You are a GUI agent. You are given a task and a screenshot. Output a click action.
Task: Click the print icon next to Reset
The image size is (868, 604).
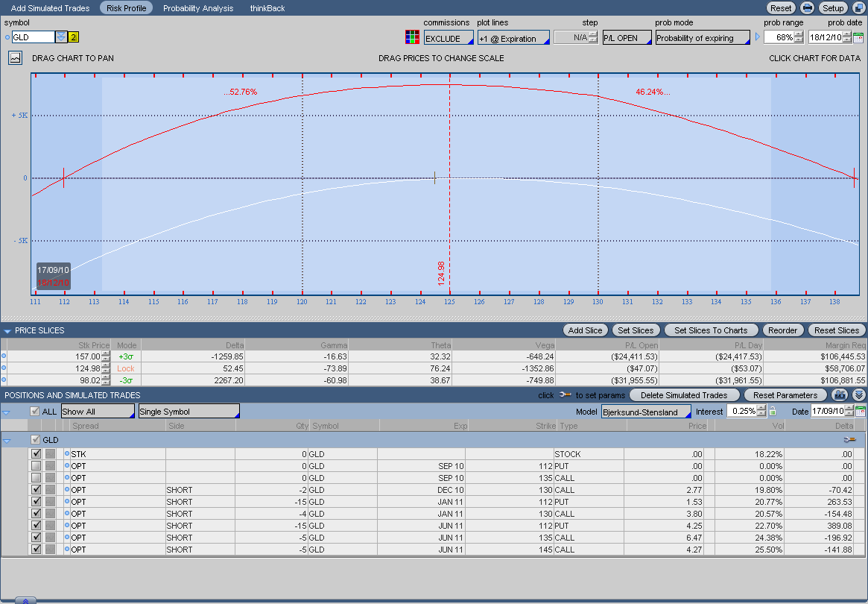click(x=807, y=8)
